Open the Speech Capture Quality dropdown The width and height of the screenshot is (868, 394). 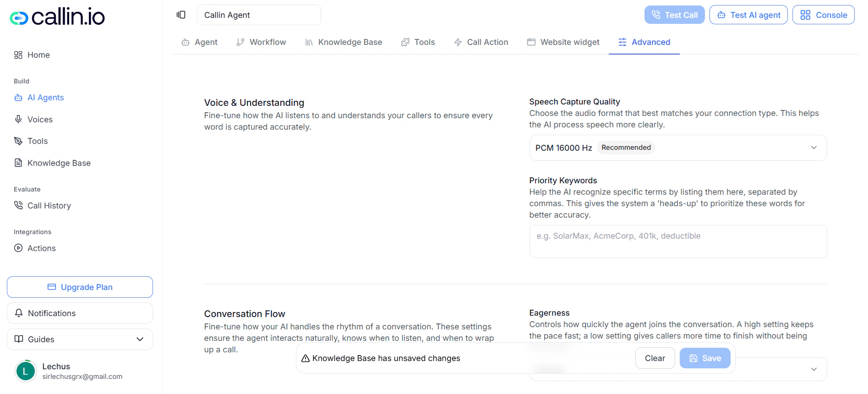point(678,148)
